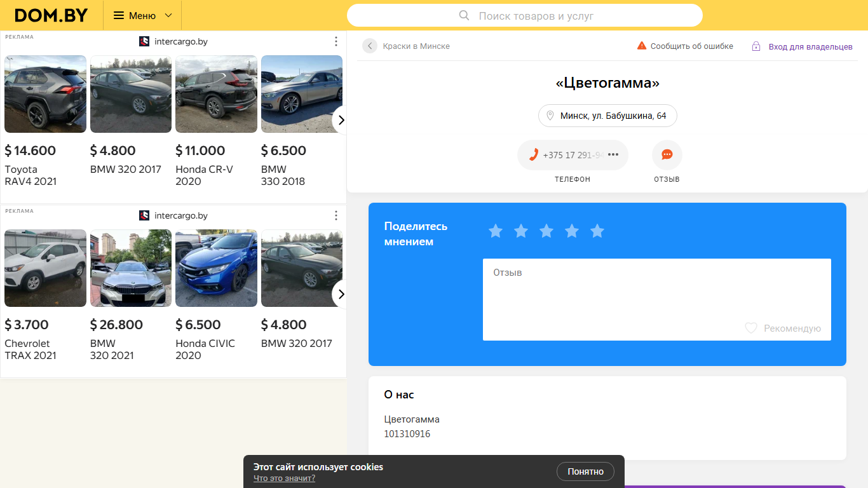
Task: Click the orange phone handset icon
Action: pos(534,154)
